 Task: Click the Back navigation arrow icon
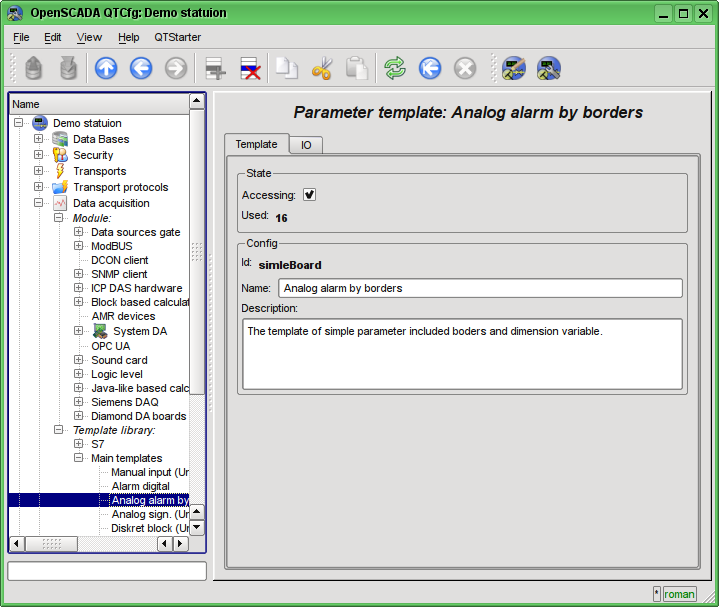pos(141,68)
